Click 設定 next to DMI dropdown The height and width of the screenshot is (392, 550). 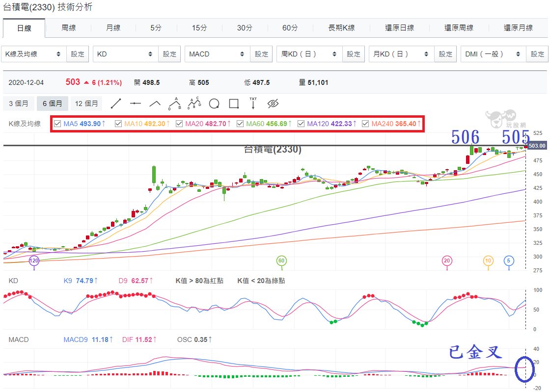coord(537,54)
